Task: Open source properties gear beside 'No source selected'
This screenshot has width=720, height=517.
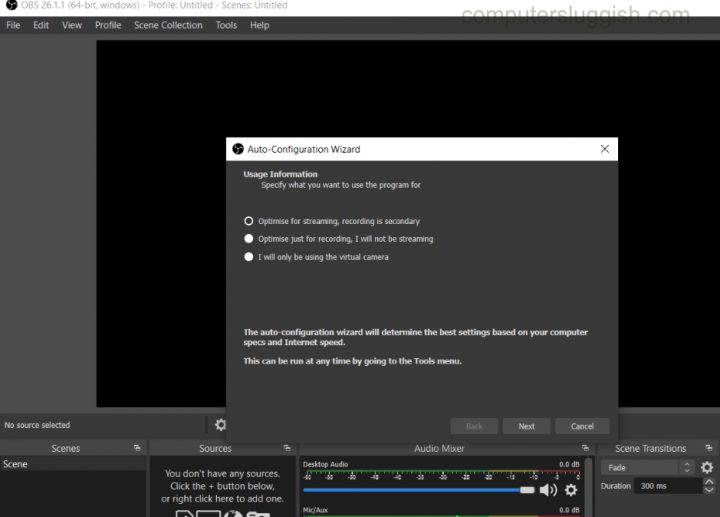Action: [x=220, y=425]
